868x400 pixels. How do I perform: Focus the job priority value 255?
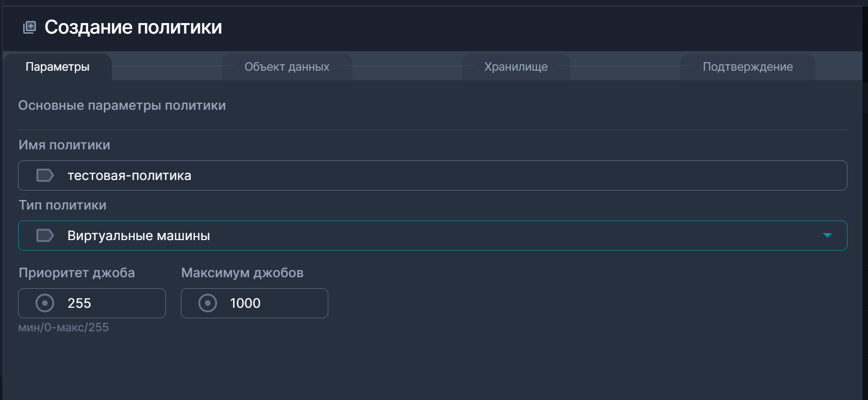(110, 303)
